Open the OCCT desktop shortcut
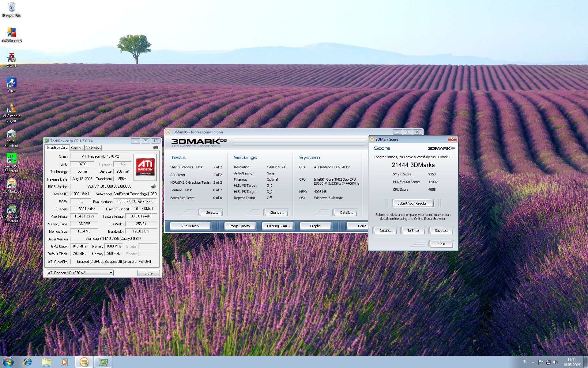Screen dimensions: 588x368 pos(12,58)
